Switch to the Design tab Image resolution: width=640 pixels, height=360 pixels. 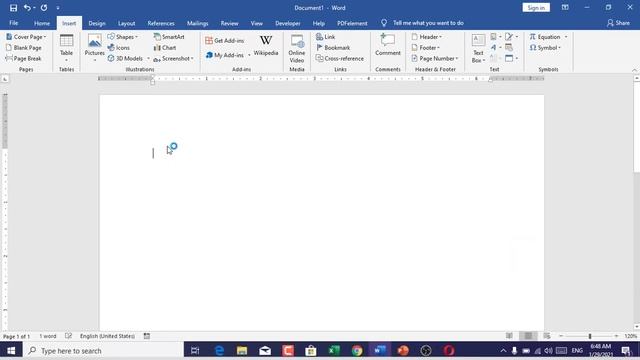tap(97, 23)
